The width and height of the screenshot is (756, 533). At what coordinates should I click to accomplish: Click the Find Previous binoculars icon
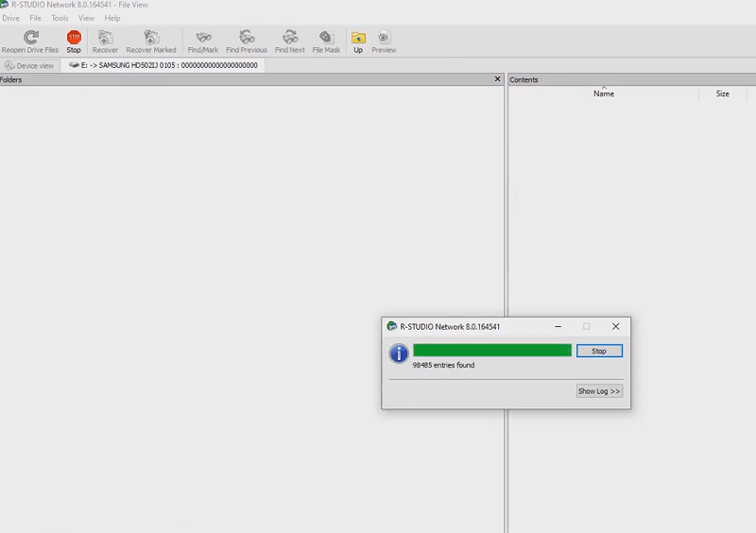pos(247,38)
